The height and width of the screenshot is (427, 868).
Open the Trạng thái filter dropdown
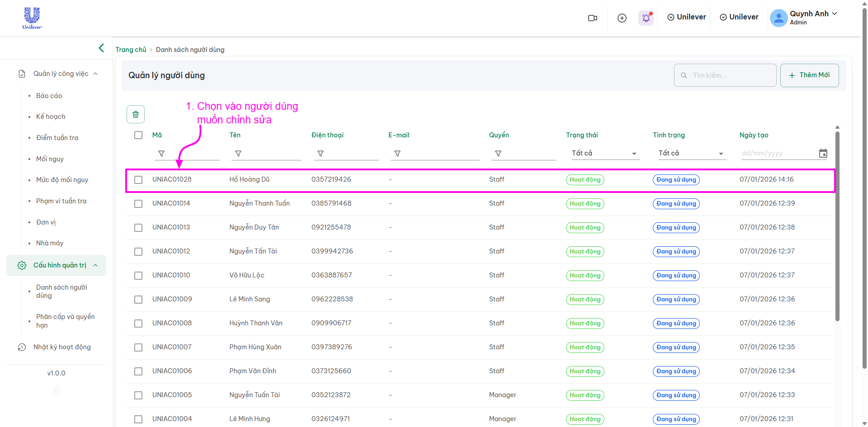tap(604, 154)
